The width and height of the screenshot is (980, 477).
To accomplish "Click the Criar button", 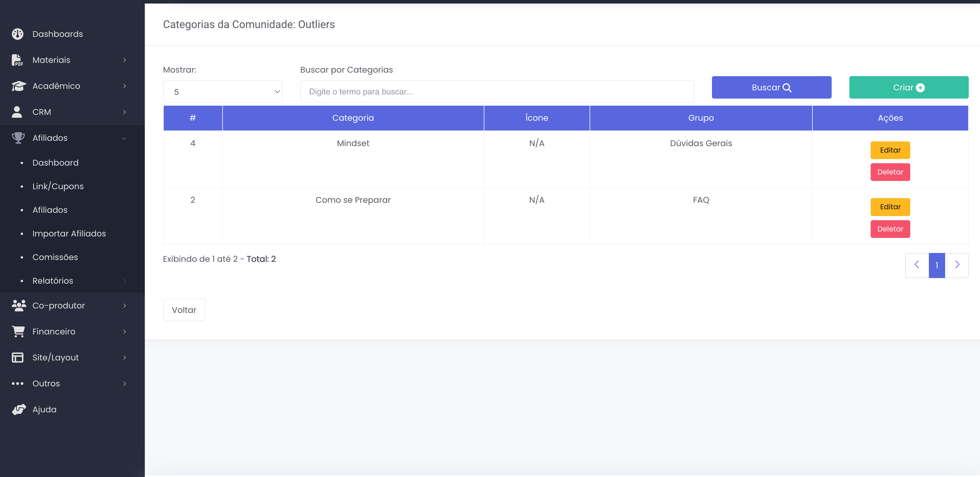I will [908, 87].
